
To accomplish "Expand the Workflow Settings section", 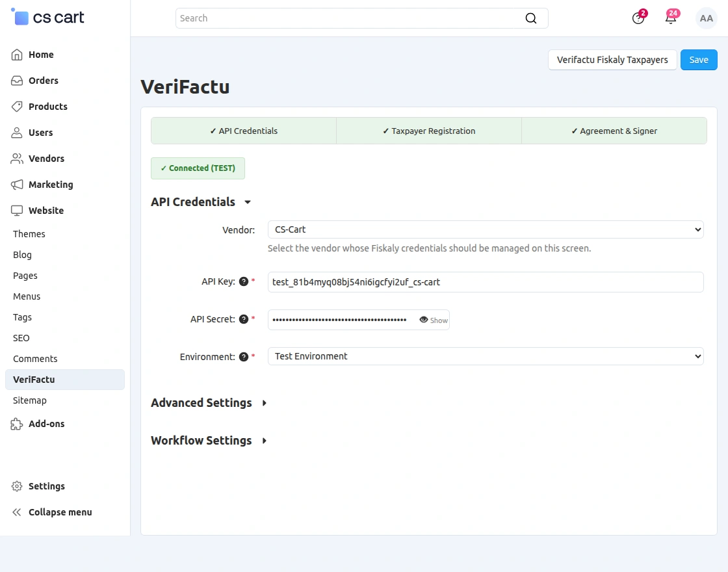I will (209, 440).
